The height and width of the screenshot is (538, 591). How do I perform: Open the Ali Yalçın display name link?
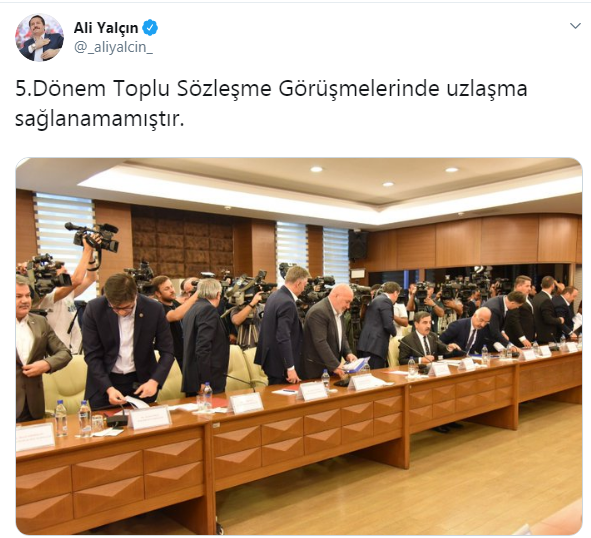tap(106, 28)
